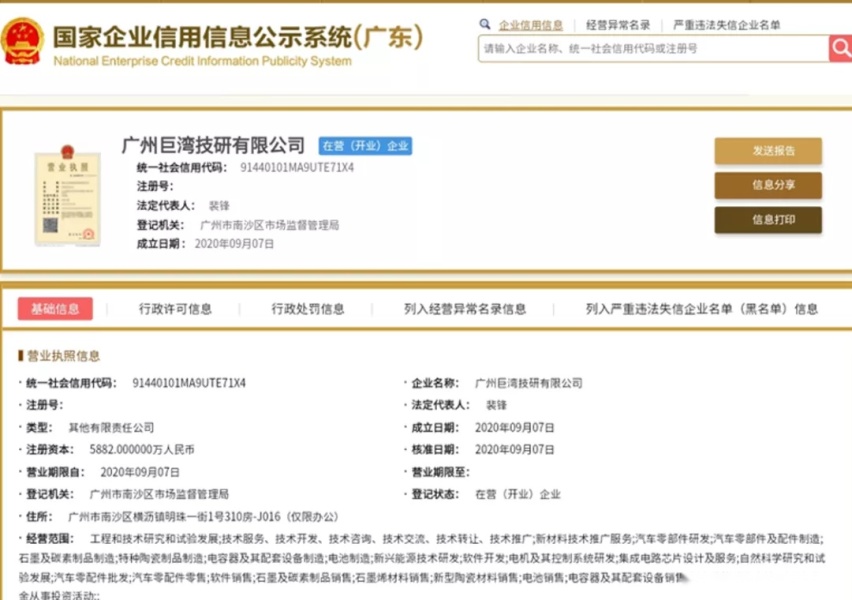This screenshot has height=600, width=852.
Task: Open the 企业信用信息 link
Action: click(x=530, y=25)
